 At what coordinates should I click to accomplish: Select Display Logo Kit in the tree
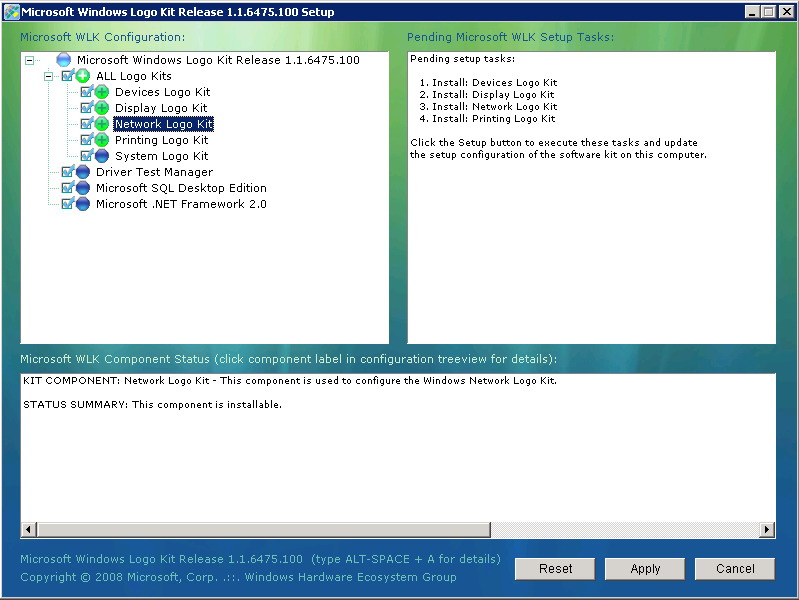pyautogui.click(x=161, y=108)
